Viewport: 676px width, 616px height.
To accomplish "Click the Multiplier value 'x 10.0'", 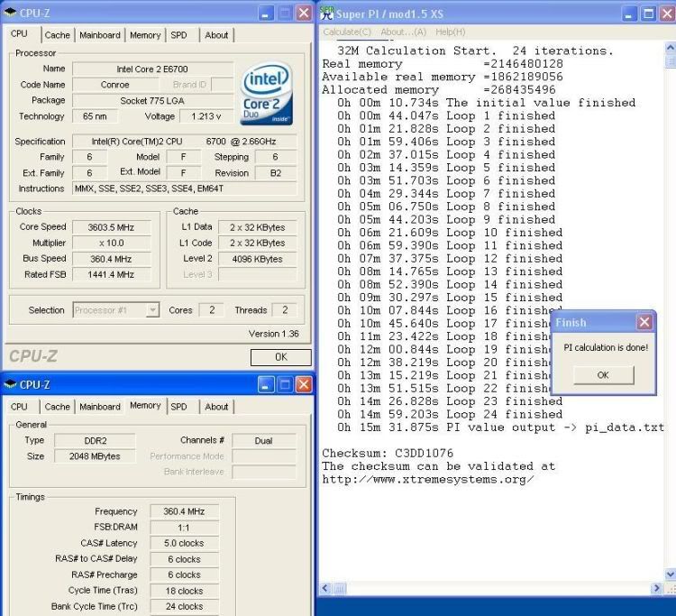I will pyautogui.click(x=111, y=243).
